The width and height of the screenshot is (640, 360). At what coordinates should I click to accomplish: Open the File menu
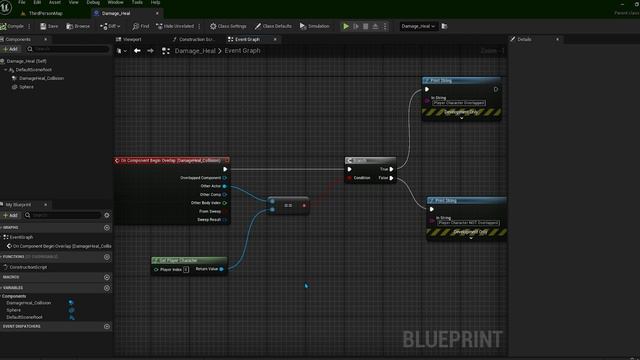(x=22, y=2)
